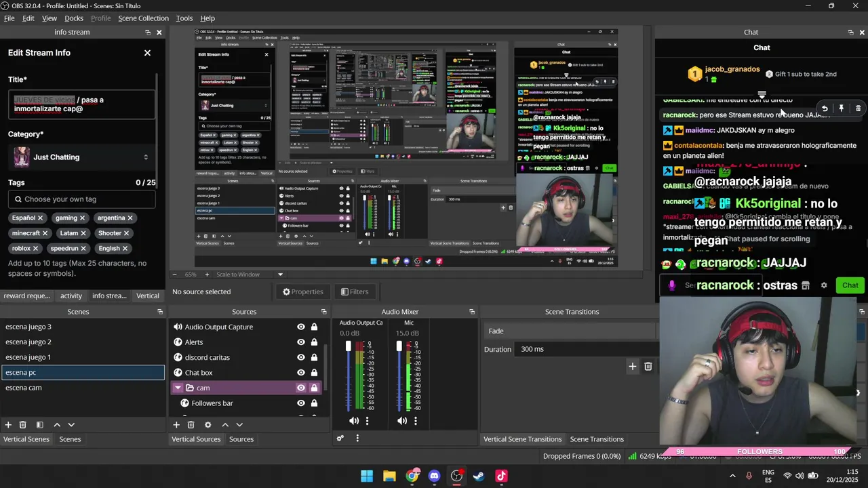Open the Just Chatting category dropdown

81,157
